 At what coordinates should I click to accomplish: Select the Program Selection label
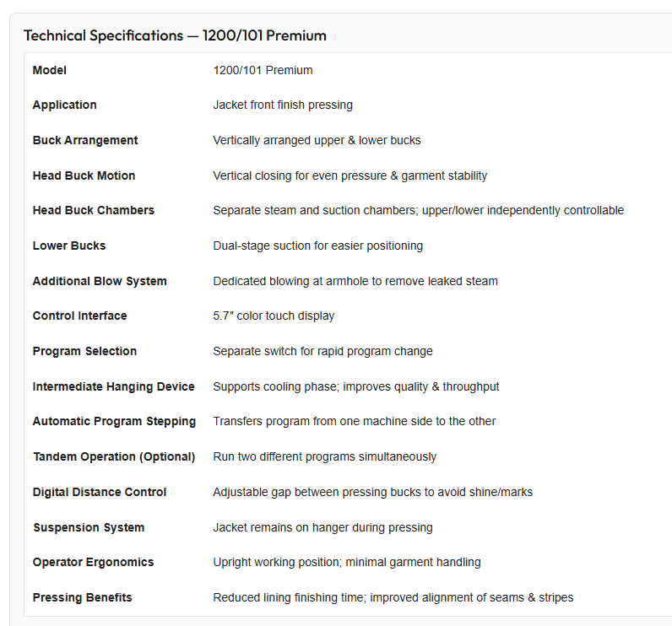pyautogui.click(x=85, y=351)
